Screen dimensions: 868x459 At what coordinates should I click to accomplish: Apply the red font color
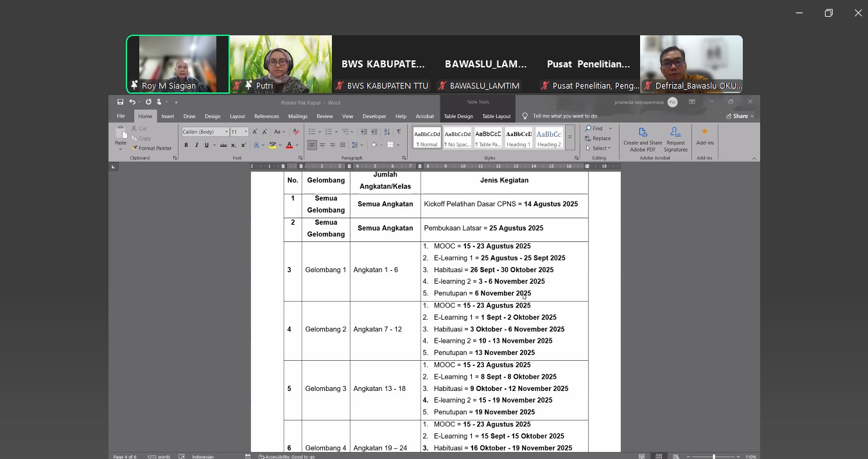[x=290, y=145]
